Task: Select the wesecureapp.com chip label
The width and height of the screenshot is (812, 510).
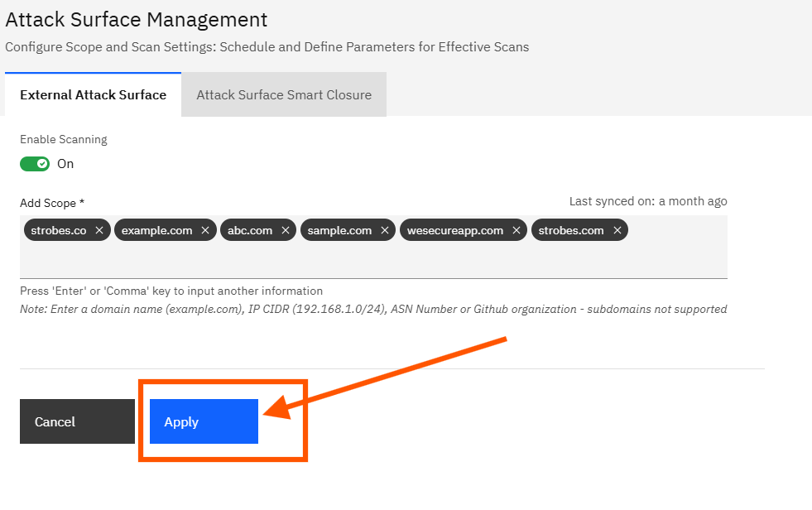Action: [x=455, y=231]
